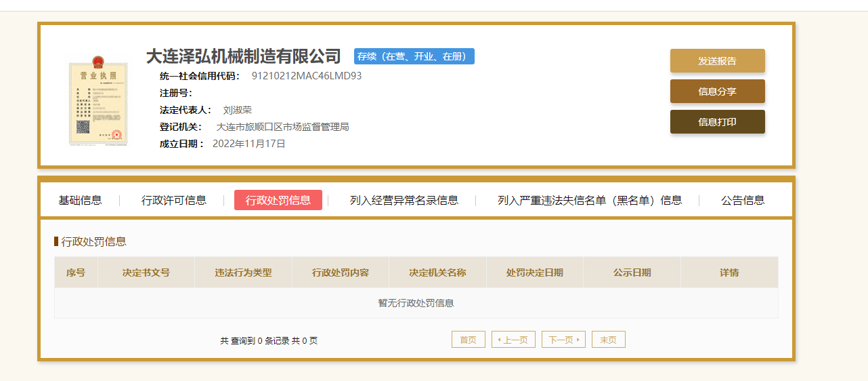The width and height of the screenshot is (868, 381).
Task: Go to first page with 首页
Action: point(469,340)
